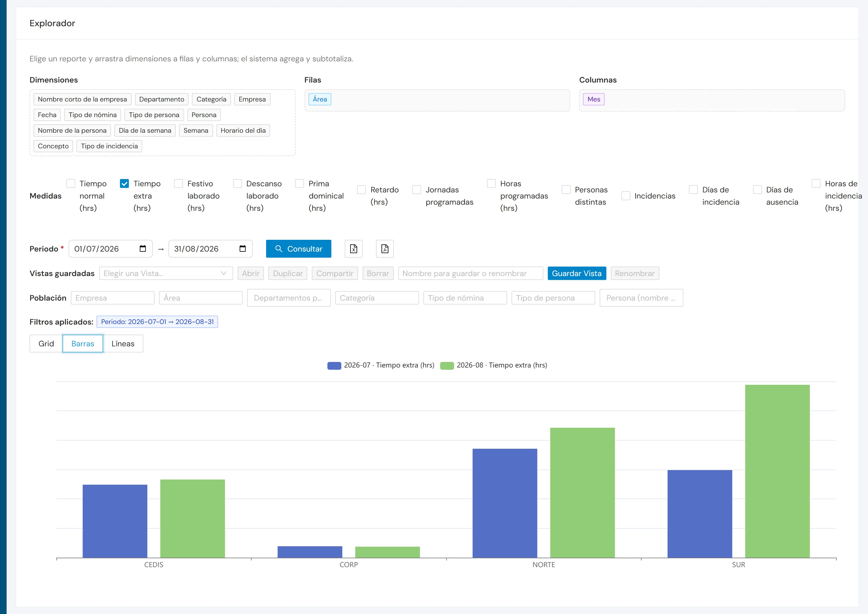868x614 pixels.
Task: Tick the Retardo (hrs) checkbox
Action: 361,190
